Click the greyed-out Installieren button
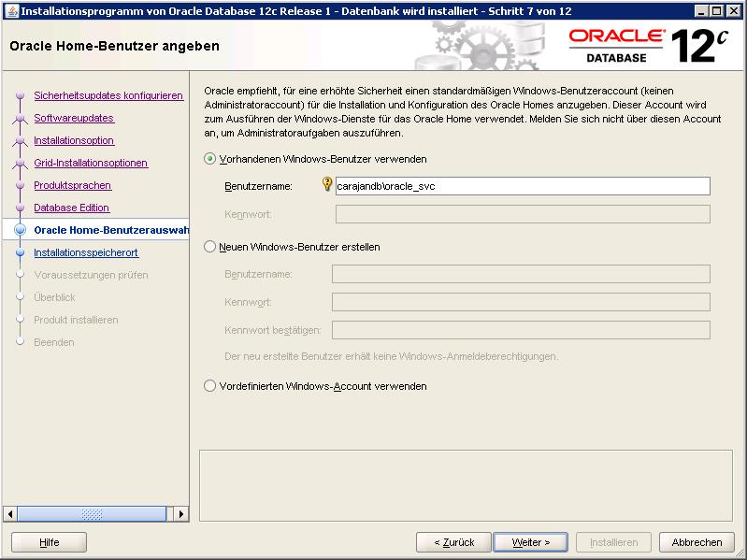 (613, 542)
